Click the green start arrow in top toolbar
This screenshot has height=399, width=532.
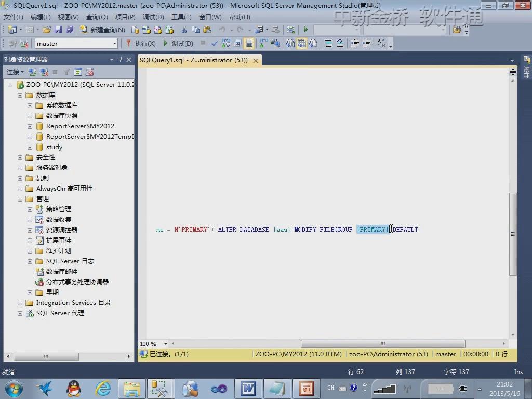(x=305, y=30)
